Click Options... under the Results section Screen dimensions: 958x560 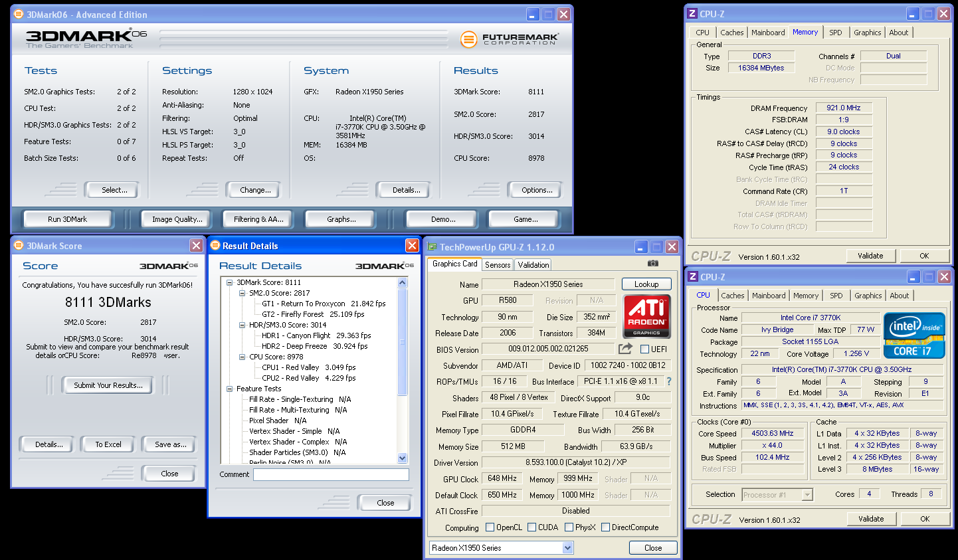click(537, 190)
